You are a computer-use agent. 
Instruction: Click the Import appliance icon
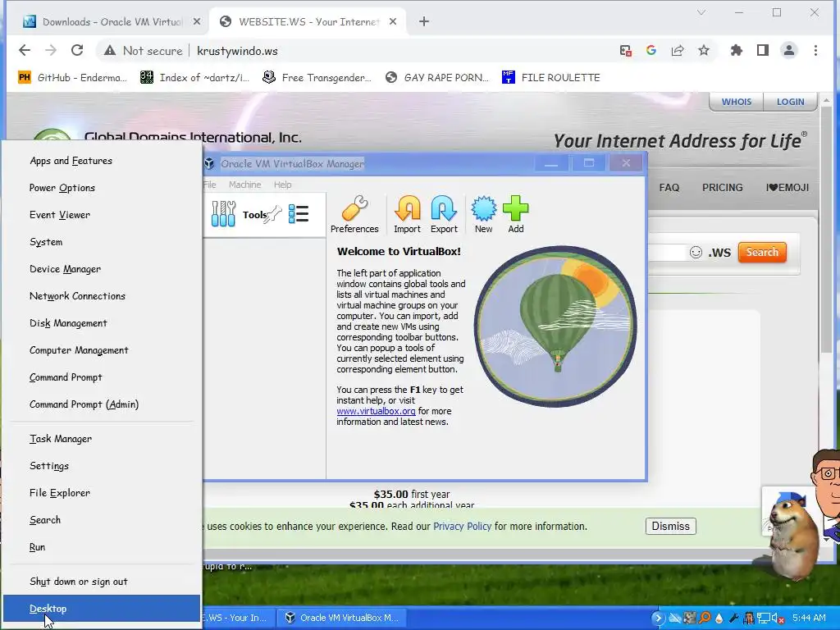pos(407,214)
